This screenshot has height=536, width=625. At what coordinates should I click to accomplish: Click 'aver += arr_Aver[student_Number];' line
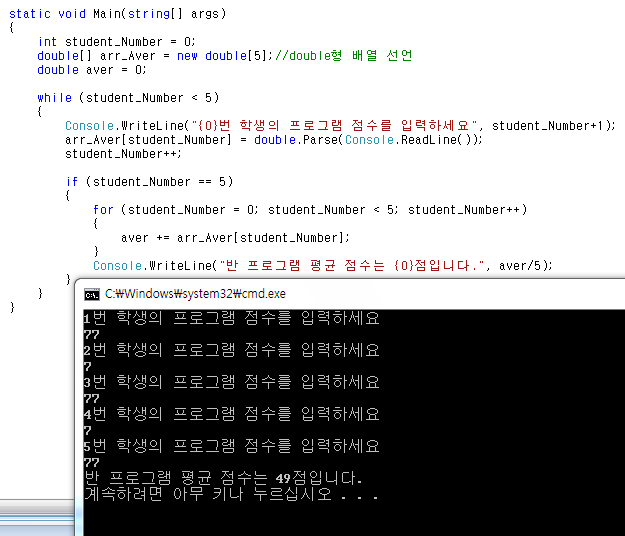click(x=235, y=238)
